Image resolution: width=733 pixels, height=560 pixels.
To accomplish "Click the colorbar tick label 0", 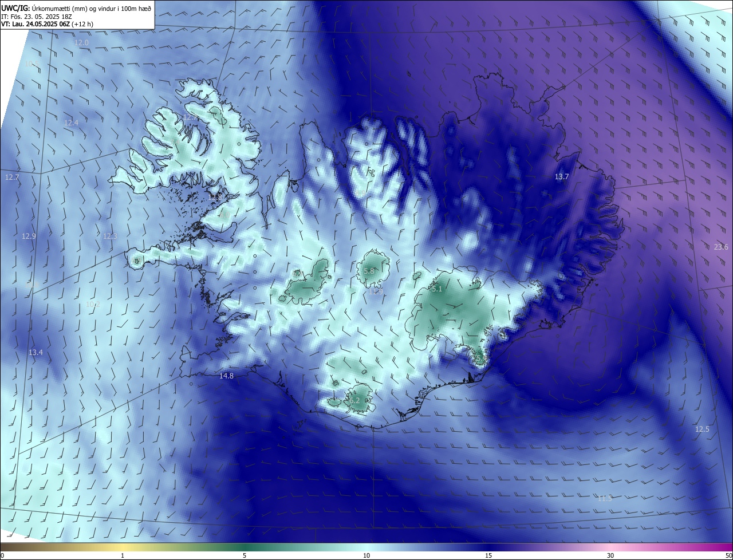I will click(x=2, y=556).
